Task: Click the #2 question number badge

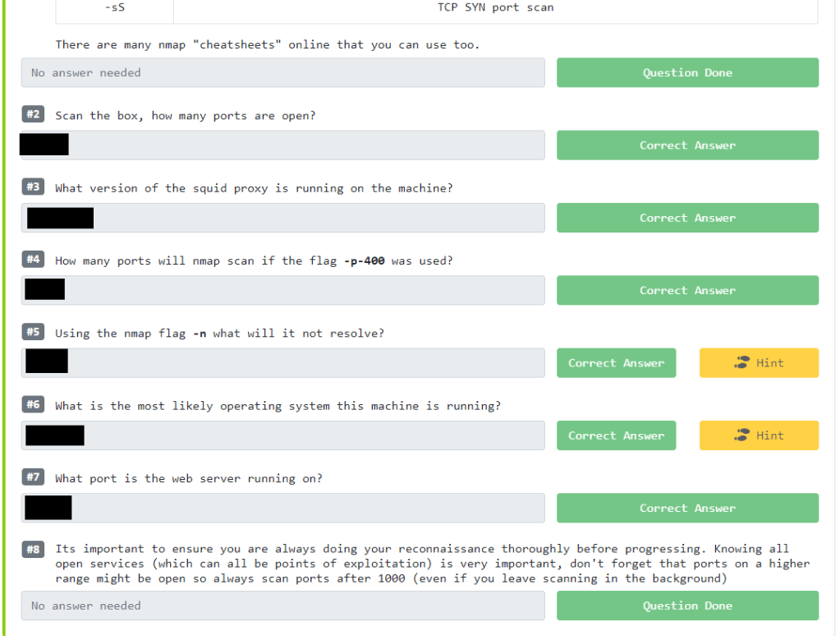Action: [x=33, y=115]
